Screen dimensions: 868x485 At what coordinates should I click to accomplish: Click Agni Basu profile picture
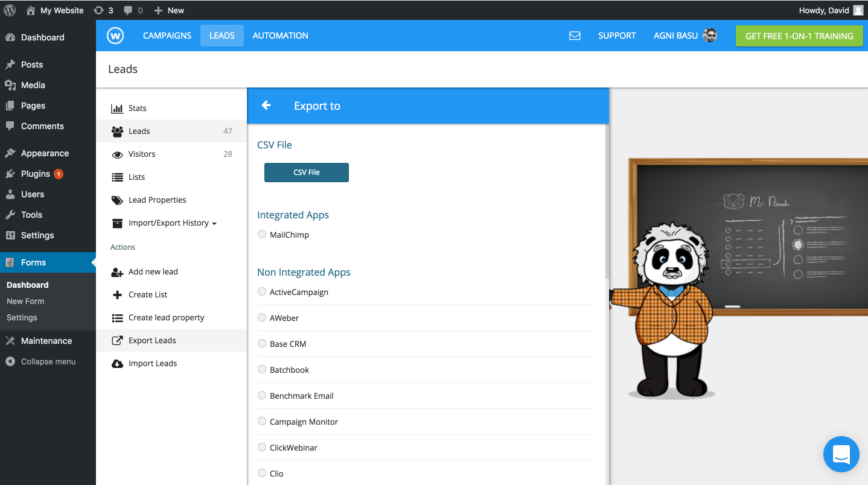(x=710, y=36)
